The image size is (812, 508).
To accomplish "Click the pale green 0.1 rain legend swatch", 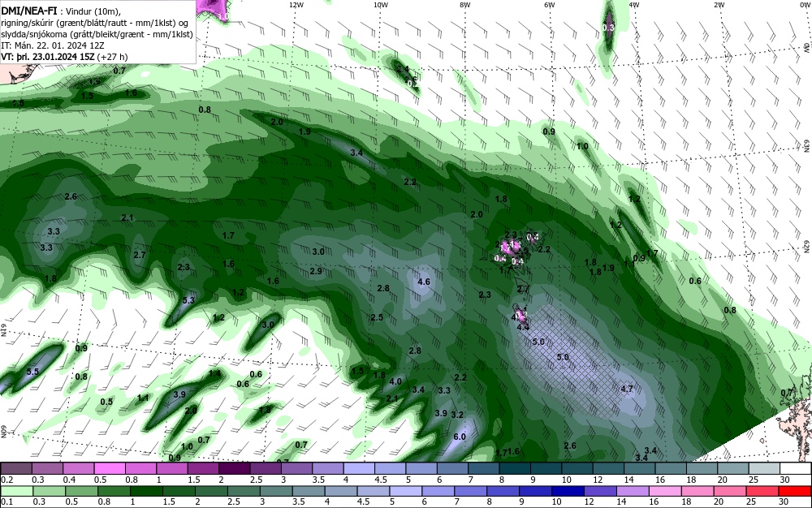I will pos(16,491).
